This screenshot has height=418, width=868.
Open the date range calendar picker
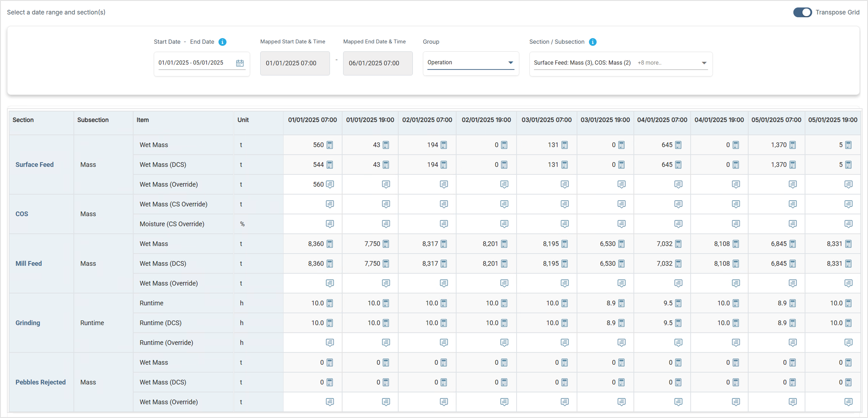[240, 63]
